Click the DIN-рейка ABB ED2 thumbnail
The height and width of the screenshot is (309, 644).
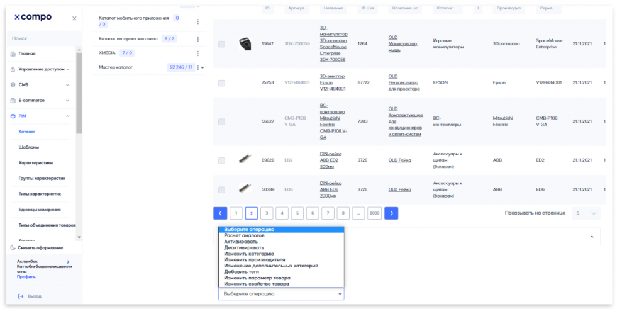[x=245, y=159]
